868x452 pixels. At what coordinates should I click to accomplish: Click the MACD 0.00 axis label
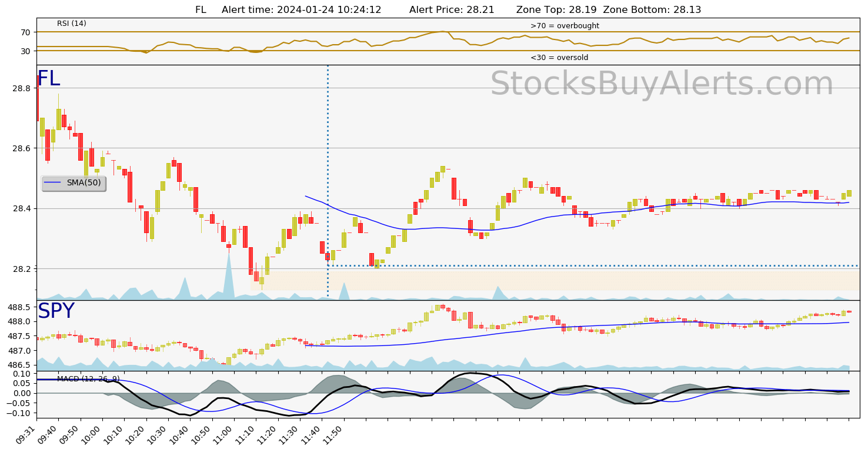[21, 394]
